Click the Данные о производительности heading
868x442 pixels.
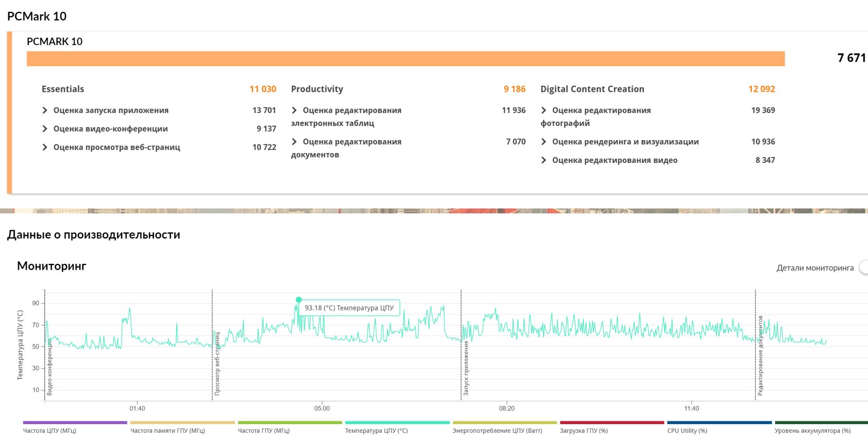(x=93, y=235)
